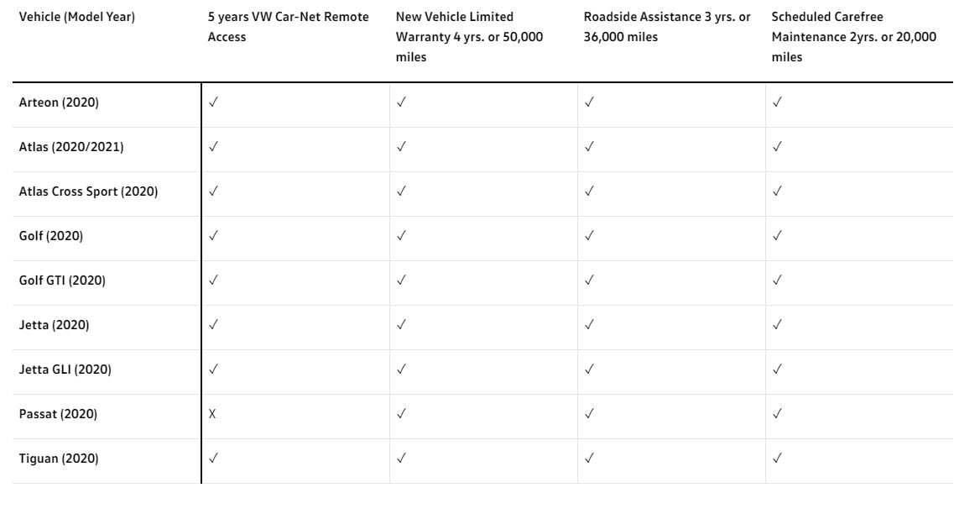Click the Roadside Assistance column header
Screen dimensions: 980x519
click(x=666, y=27)
